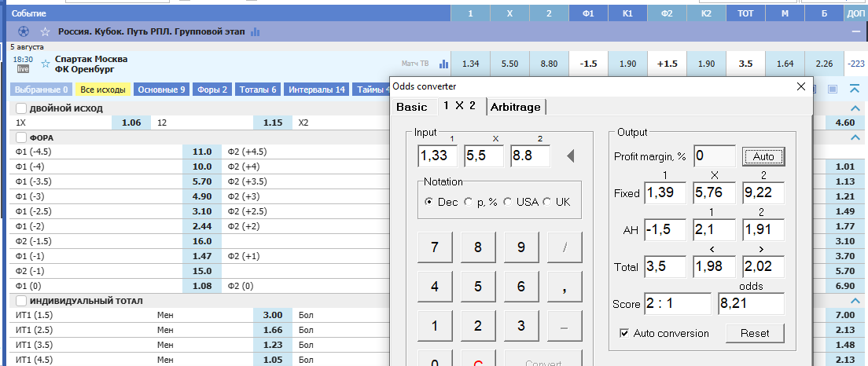The height and width of the screenshot is (366, 868).
Task: Tick the ИНДИВИДУАЛЬНЫЙ ТОТАЛ checkbox
Action: (x=20, y=301)
